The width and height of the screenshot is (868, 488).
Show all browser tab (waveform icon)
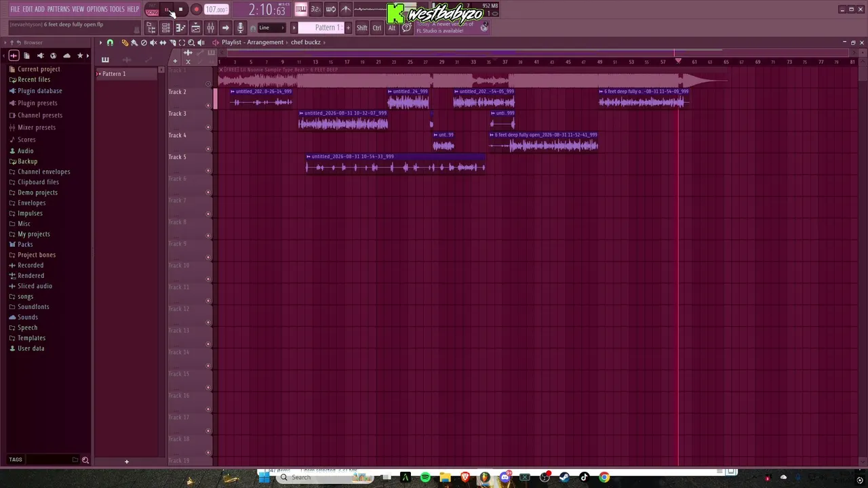[14, 56]
